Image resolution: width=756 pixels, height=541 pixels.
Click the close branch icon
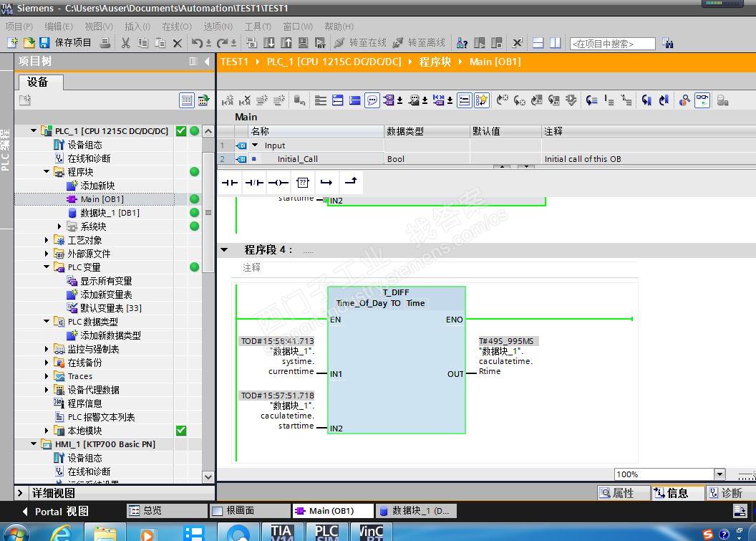tap(351, 181)
